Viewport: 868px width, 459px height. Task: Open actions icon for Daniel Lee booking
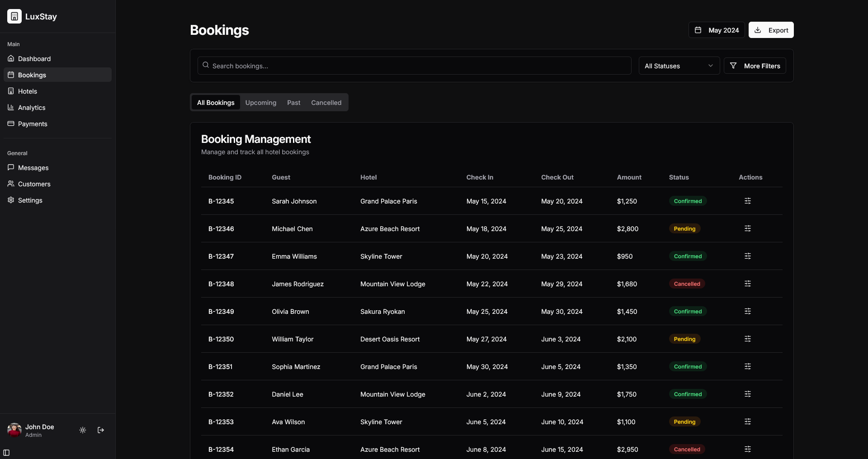click(748, 394)
